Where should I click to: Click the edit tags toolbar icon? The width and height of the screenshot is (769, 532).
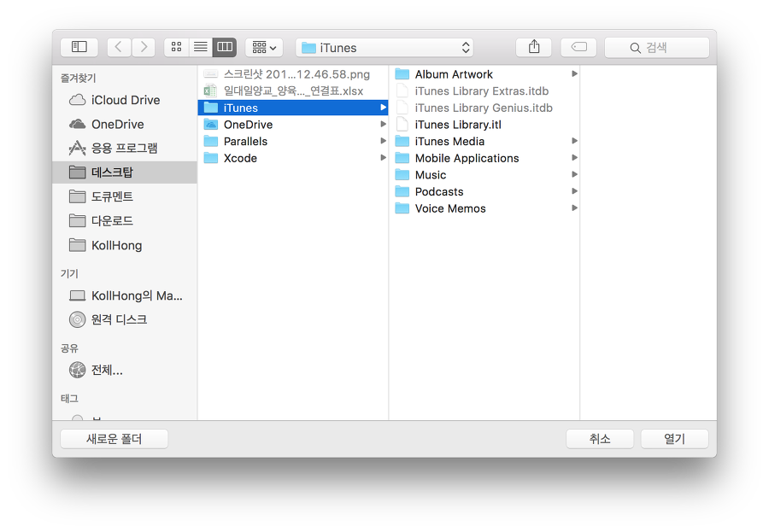click(x=578, y=47)
